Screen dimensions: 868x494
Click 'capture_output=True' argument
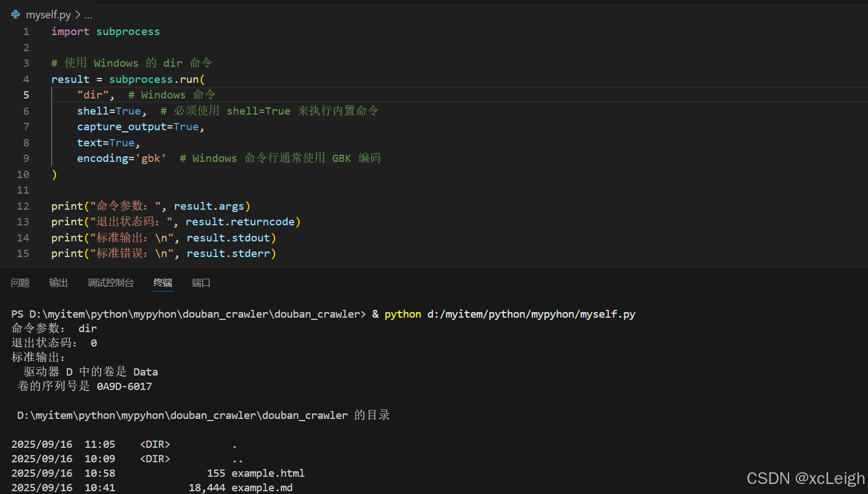138,127
